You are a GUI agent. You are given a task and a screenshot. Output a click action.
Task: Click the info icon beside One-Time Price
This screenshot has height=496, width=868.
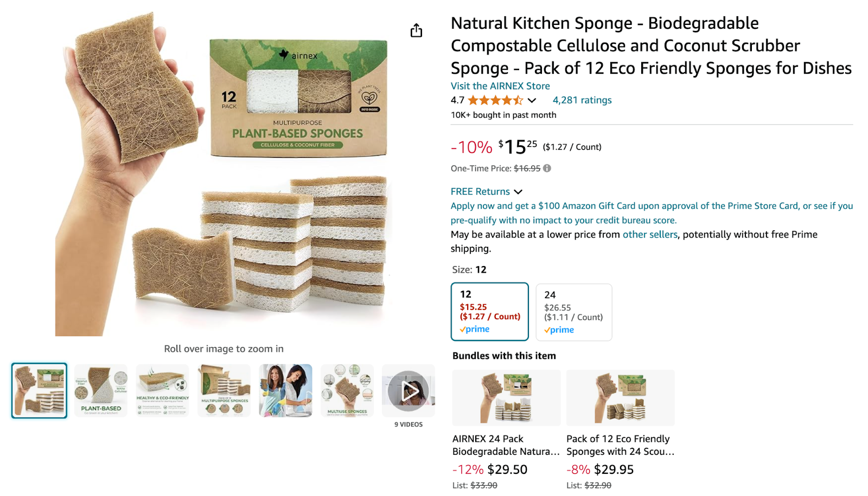(546, 168)
